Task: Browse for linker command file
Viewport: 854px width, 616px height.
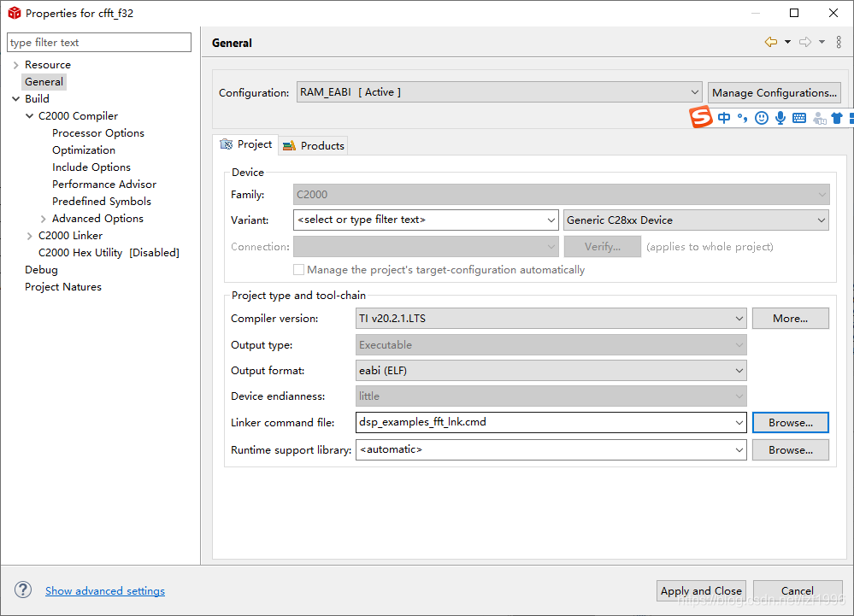Action: click(790, 423)
